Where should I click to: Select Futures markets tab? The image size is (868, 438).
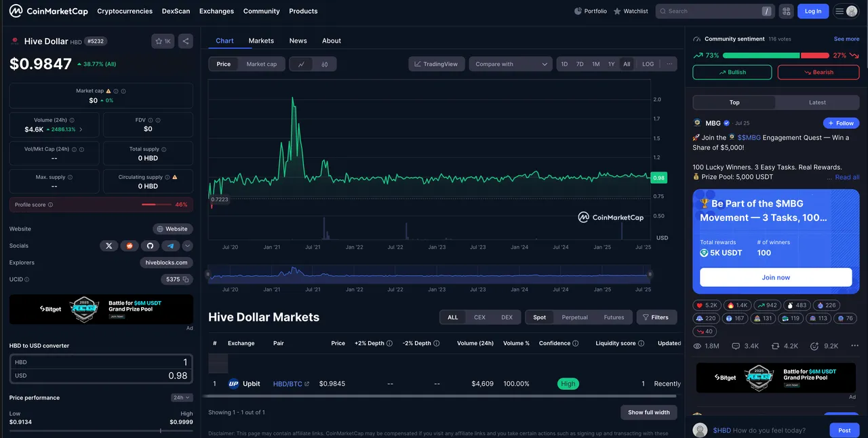(x=614, y=317)
